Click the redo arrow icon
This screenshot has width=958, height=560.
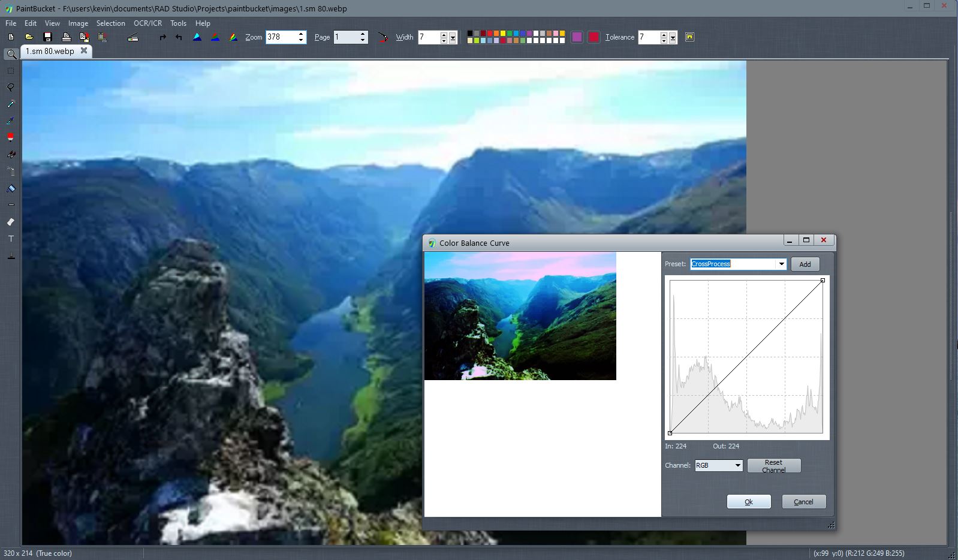(x=162, y=37)
